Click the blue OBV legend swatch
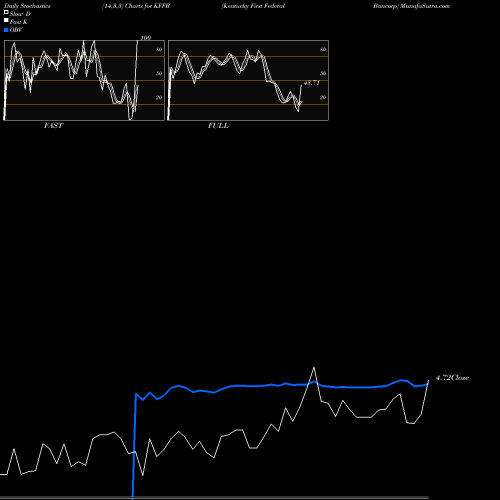500x500 pixels. click(x=6, y=30)
